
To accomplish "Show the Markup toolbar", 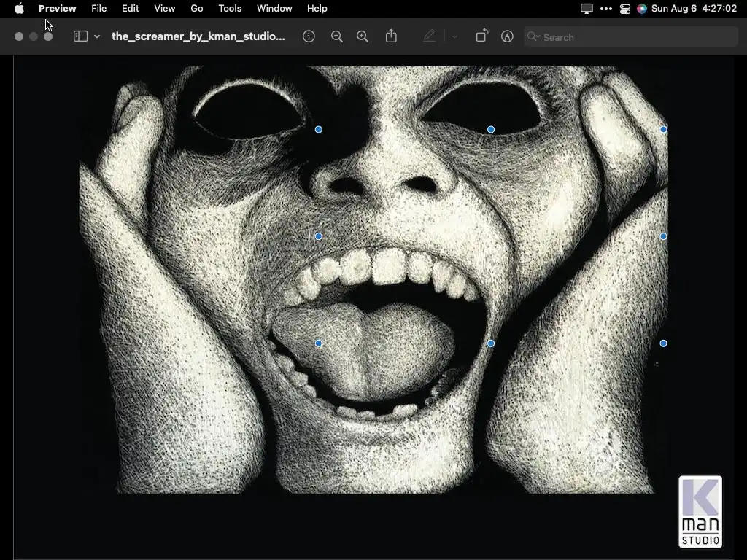I will [508, 36].
